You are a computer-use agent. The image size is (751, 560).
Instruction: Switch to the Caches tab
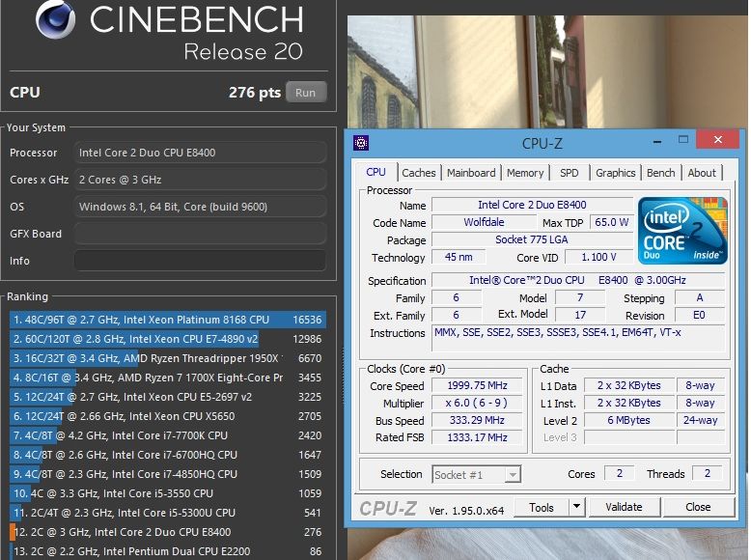[419, 173]
